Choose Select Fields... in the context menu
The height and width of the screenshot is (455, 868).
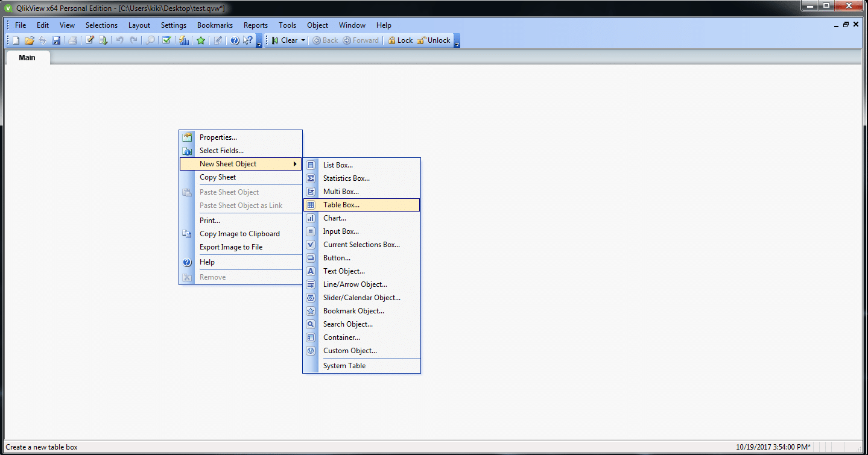[x=241, y=151]
